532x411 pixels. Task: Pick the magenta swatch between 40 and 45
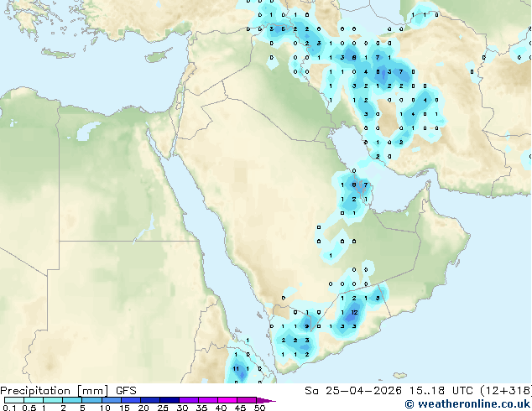pyautogui.click(x=227, y=400)
